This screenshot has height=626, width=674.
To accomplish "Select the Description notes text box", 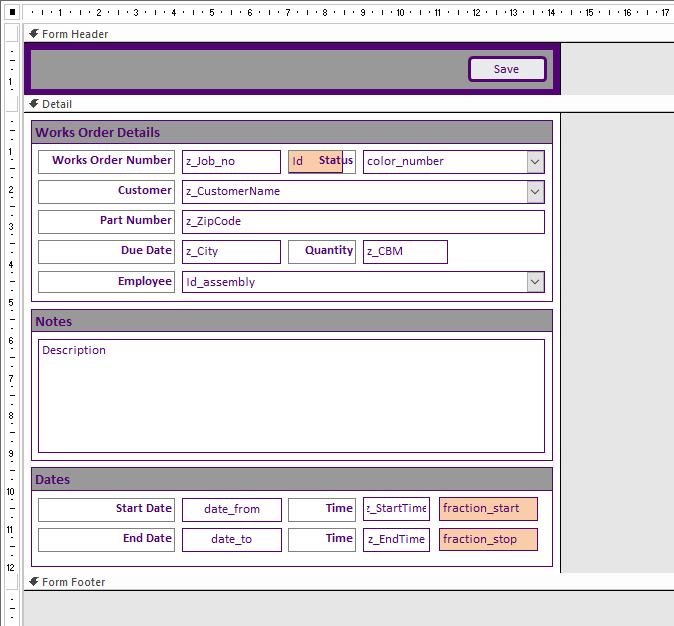I will pyautogui.click(x=291, y=396).
